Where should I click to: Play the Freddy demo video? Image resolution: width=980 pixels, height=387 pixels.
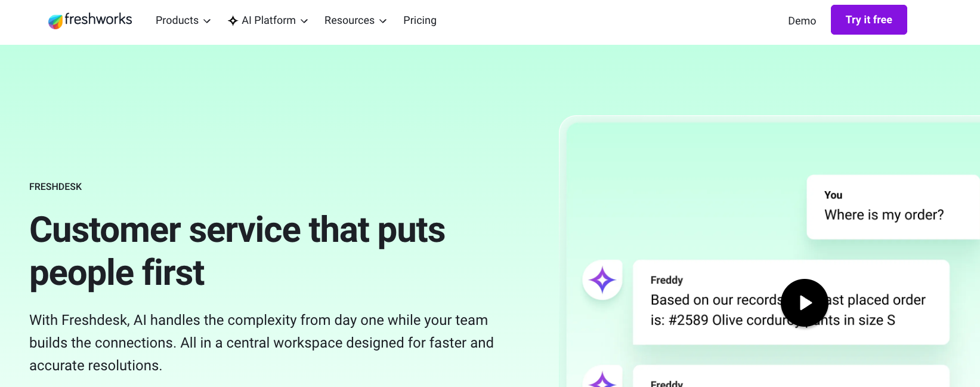click(x=805, y=303)
